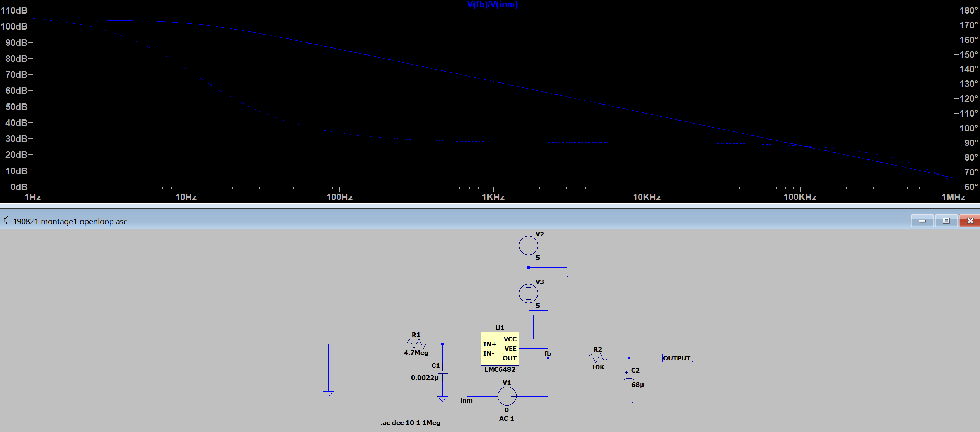Click the resistor R2 symbol
The height and width of the screenshot is (432, 980).
[x=597, y=357]
